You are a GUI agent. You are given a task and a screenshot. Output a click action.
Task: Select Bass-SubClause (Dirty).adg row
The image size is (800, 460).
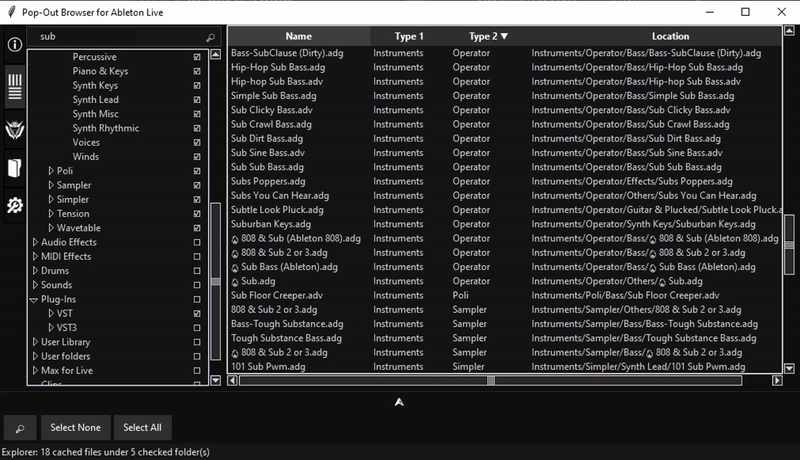pos(505,53)
